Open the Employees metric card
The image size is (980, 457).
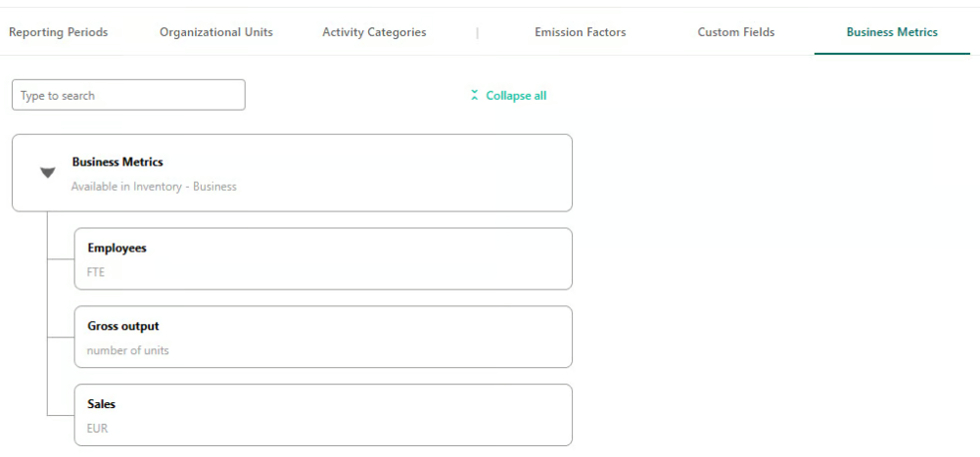click(323, 258)
